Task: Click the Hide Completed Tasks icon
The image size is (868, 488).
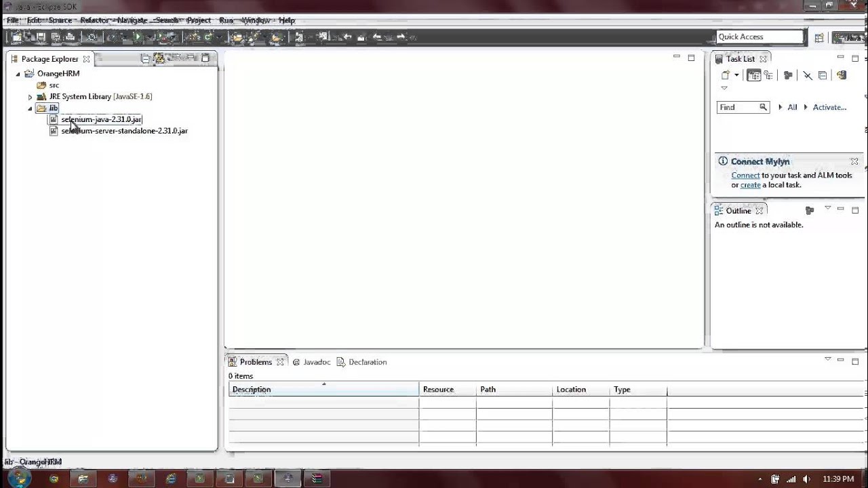Action: click(808, 75)
